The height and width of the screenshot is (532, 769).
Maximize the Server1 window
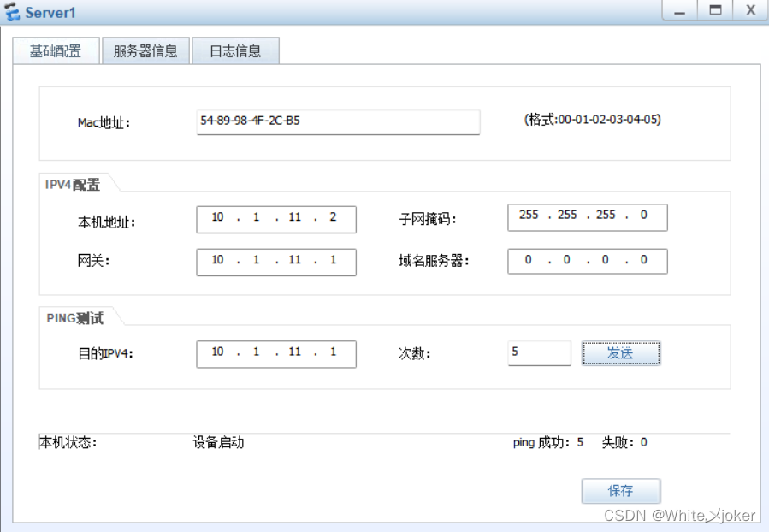716,10
